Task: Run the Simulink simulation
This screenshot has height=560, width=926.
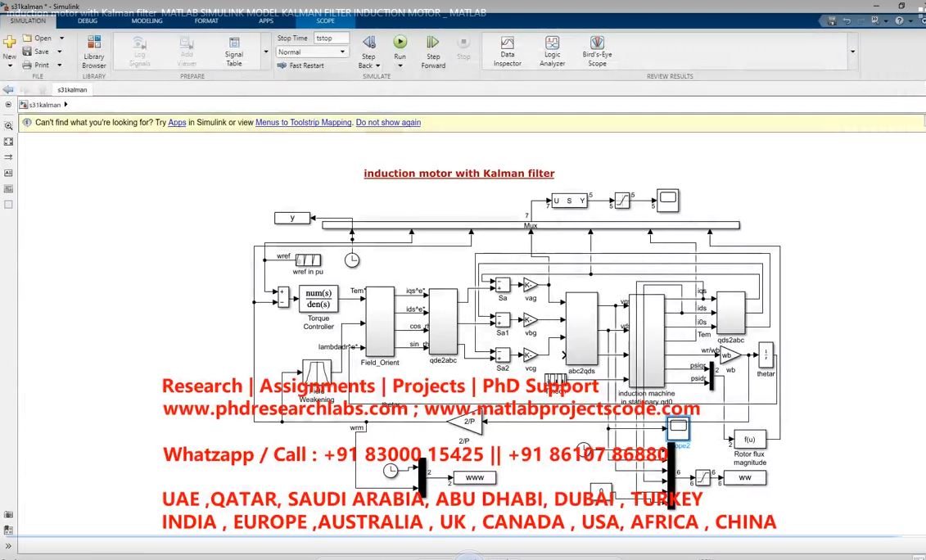Action: (x=400, y=47)
